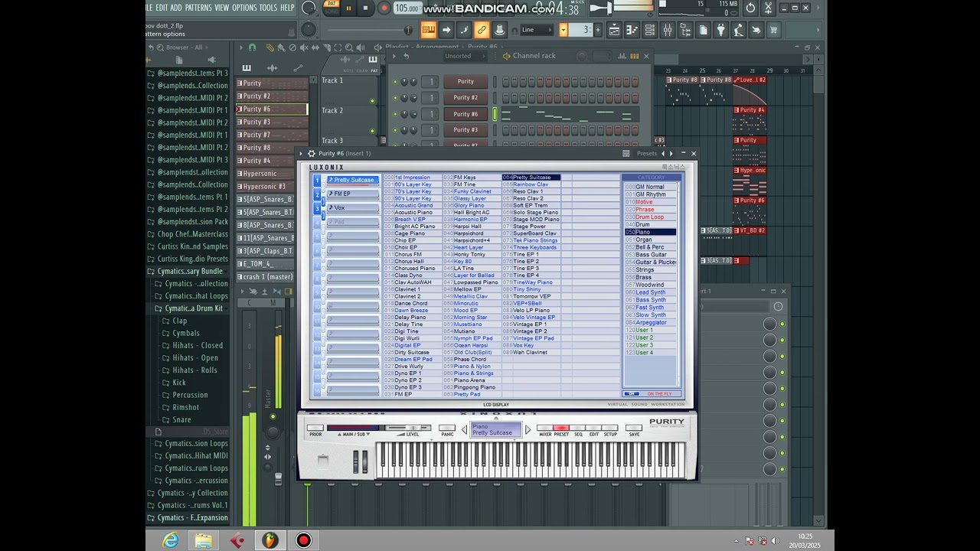The height and width of the screenshot is (551, 980).
Task: Stop playback in the transport bar
Action: tap(365, 8)
